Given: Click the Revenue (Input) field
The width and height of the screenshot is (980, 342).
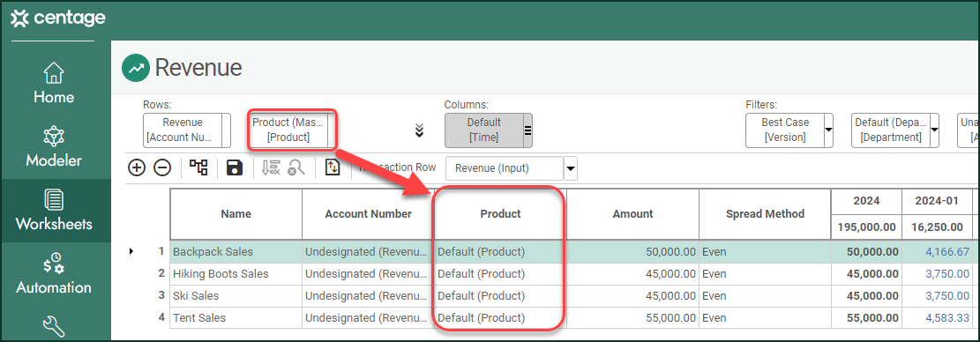Looking at the screenshot, I should tap(505, 167).
